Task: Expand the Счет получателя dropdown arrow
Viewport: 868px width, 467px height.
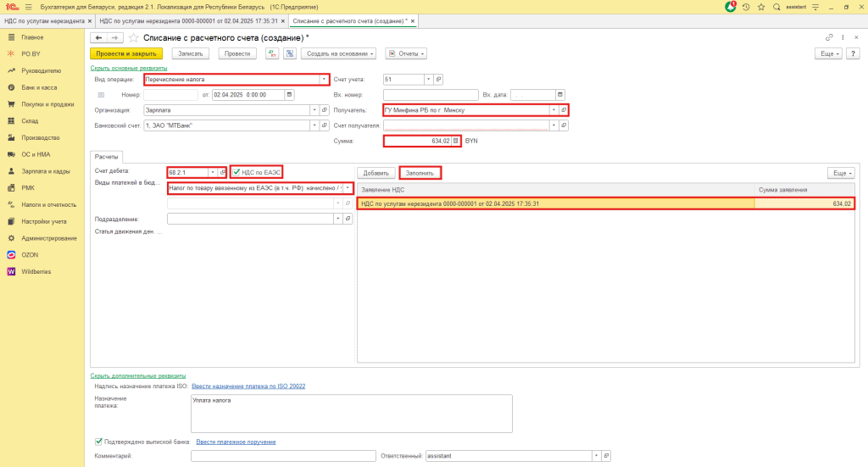Action: coord(554,125)
